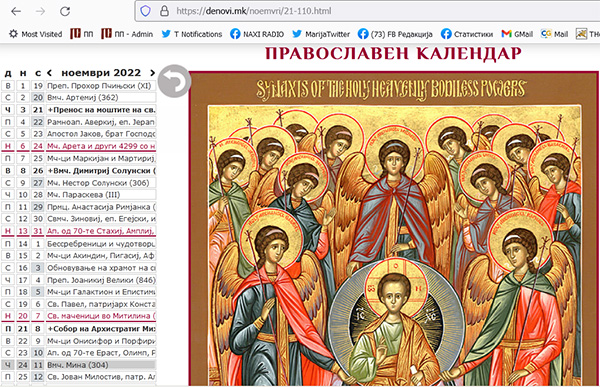Viewport: 600px width, 387px height.
Task: Click the Synaxis angels icon image
Action: (394, 229)
